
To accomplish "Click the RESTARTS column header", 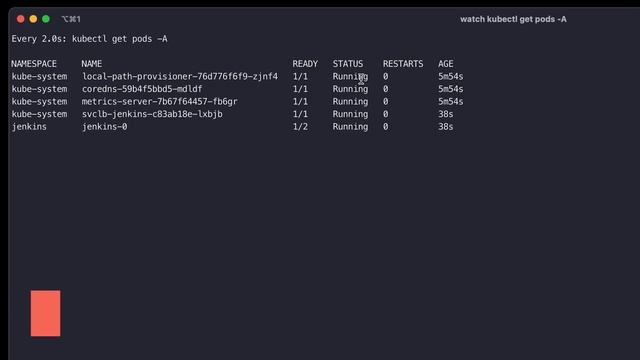I will (403, 64).
